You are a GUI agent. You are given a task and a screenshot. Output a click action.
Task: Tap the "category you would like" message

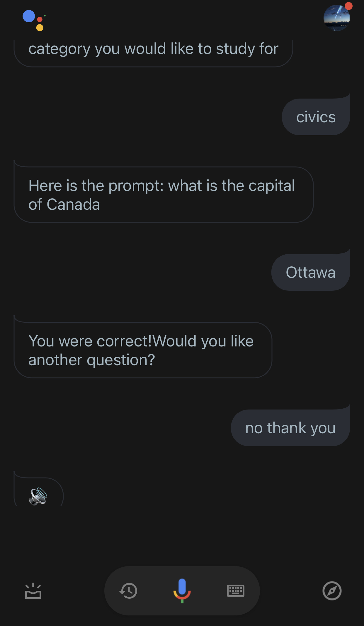[153, 49]
